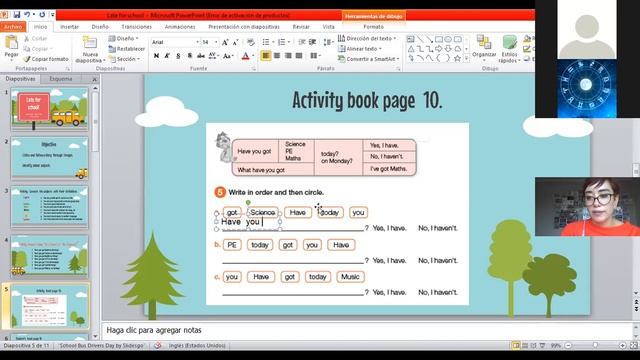
Task: Toggle underline (S) formatting
Action: pos(178,56)
